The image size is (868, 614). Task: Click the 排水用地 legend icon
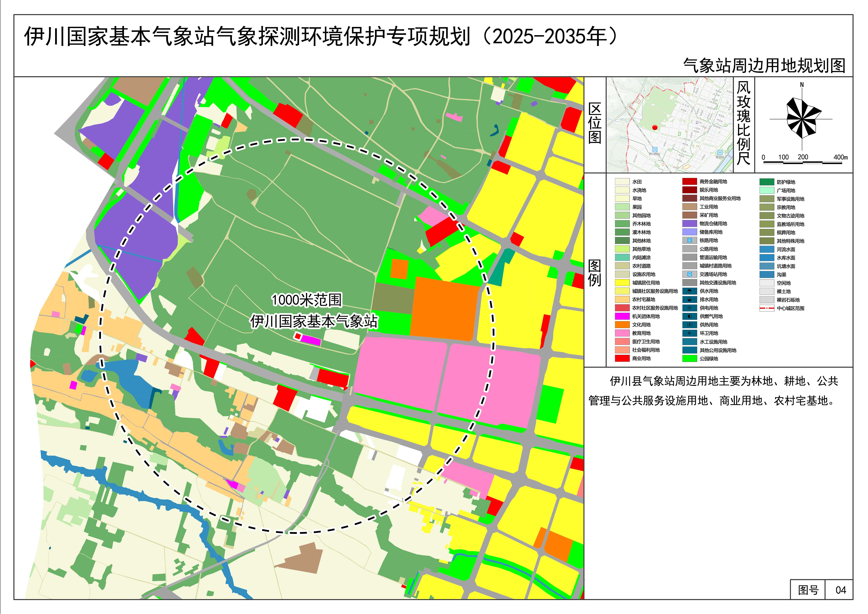(690, 299)
